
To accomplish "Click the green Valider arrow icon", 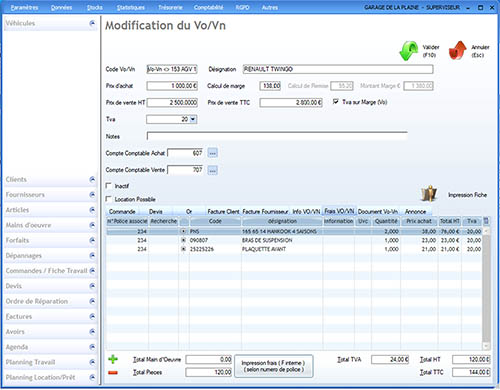I will pos(409,51).
